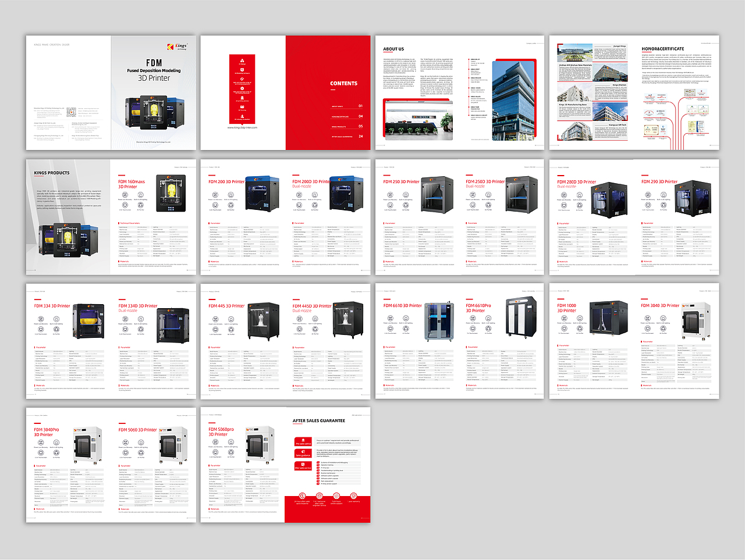The height and width of the screenshot is (560, 745).
Task: Click the 'FDM 250D 3D Printer' title
Action: click(x=485, y=181)
